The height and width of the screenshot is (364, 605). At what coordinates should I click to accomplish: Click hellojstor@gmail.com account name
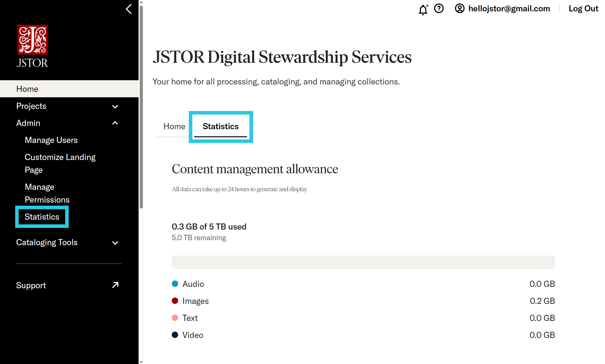[x=509, y=9]
